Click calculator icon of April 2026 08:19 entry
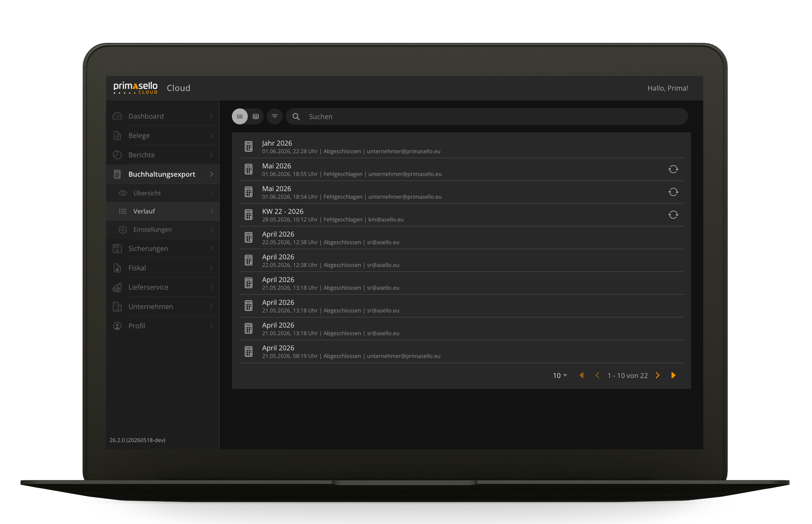Viewport: 812px width, 524px height. click(249, 351)
